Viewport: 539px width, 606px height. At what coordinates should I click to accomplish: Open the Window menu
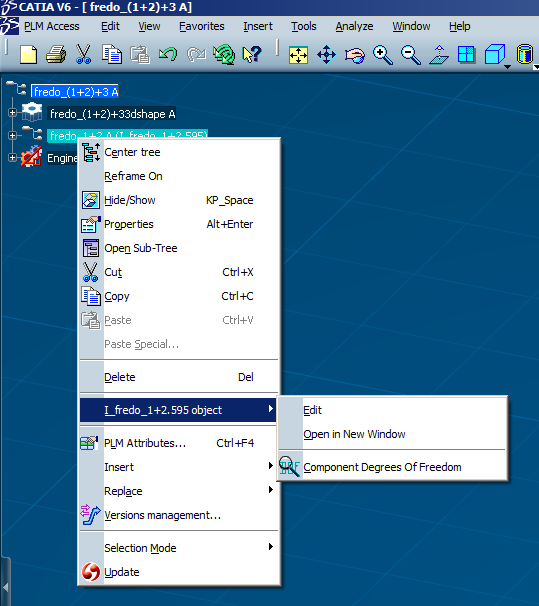click(411, 26)
